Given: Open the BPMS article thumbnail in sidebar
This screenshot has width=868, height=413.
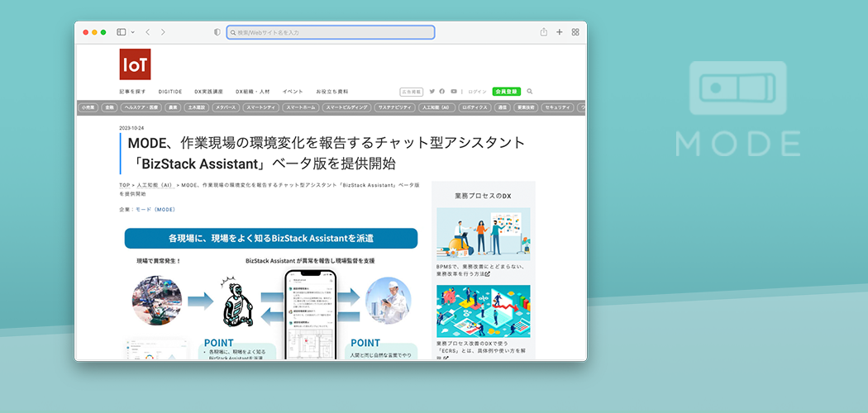Looking at the screenshot, I should point(483,235).
